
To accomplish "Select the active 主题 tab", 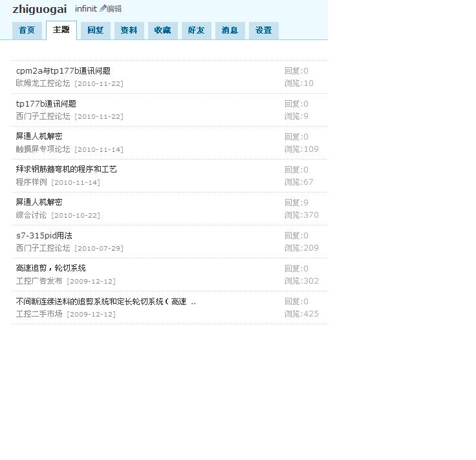I will click(61, 30).
